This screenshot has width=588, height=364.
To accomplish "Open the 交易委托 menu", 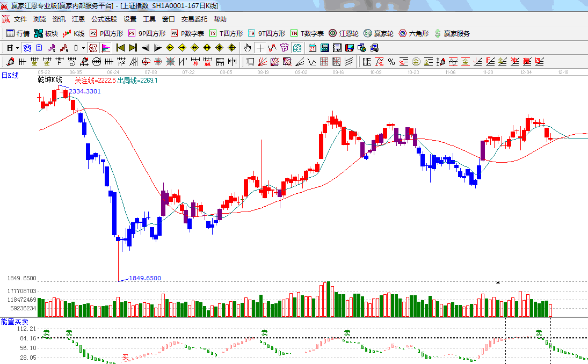I will point(194,19).
